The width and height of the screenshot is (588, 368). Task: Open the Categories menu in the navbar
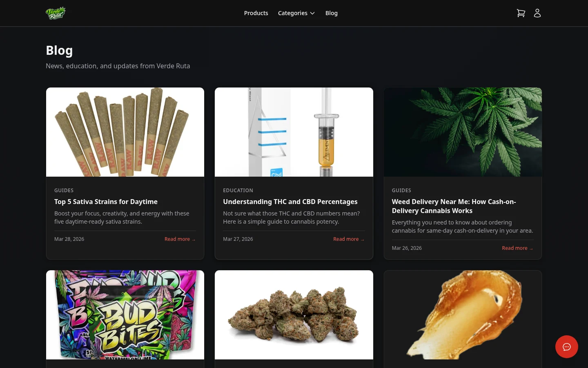point(293,13)
